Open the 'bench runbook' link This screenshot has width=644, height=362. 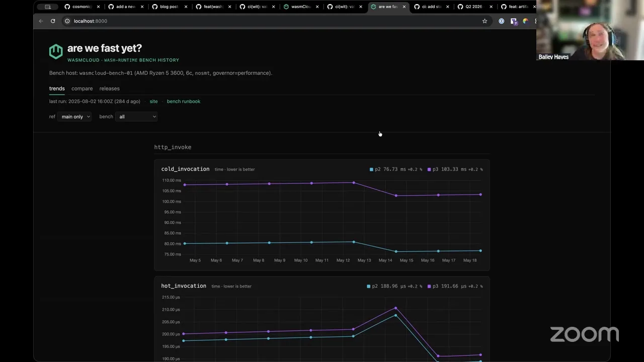[x=184, y=102]
